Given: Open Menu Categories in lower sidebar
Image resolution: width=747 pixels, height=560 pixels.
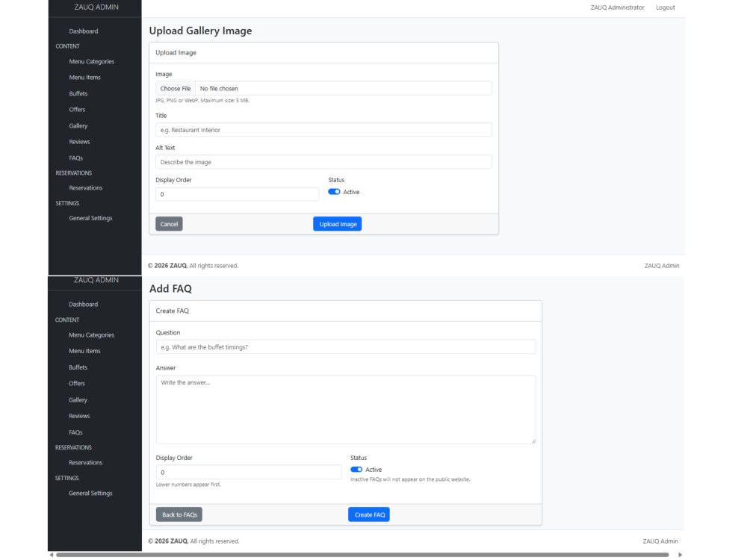Looking at the screenshot, I should click(x=91, y=335).
